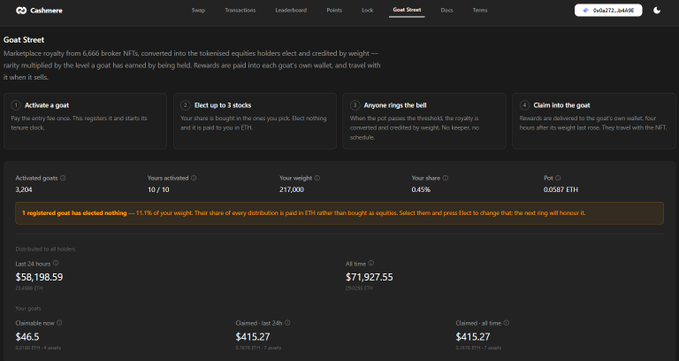Show info icon next to Claimed last 24h
Image resolution: width=679 pixels, height=361 pixels.
click(x=288, y=323)
